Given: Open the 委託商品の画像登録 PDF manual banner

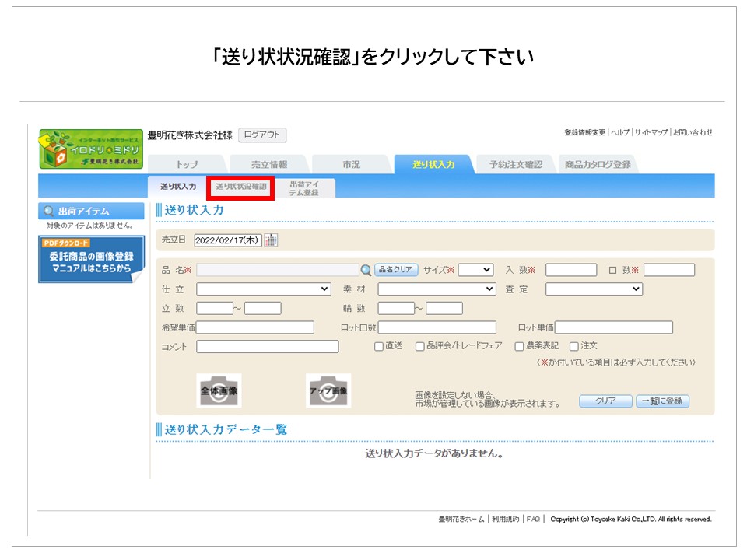Looking at the screenshot, I should pyautogui.click(x=91, y=260).
